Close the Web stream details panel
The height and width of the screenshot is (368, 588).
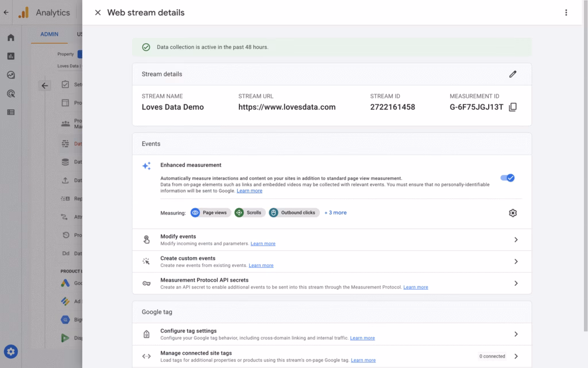(x=98, y=13)
